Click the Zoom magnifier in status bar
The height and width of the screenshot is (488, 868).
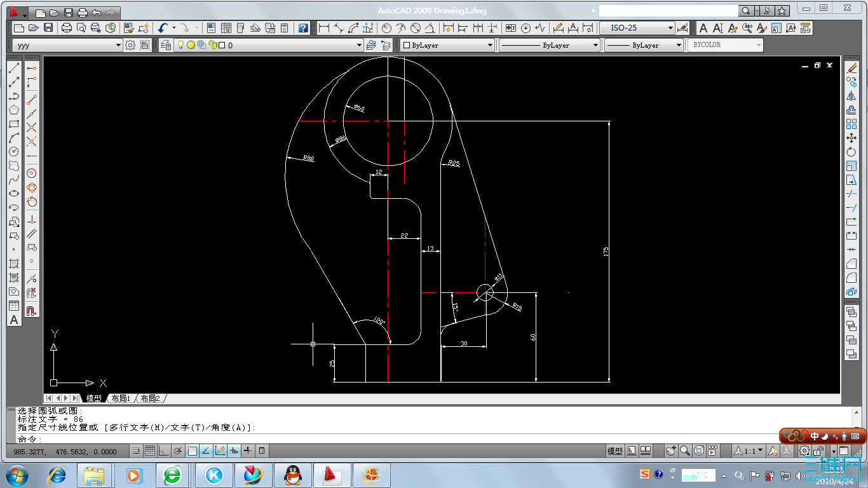(x=685, y=451)
